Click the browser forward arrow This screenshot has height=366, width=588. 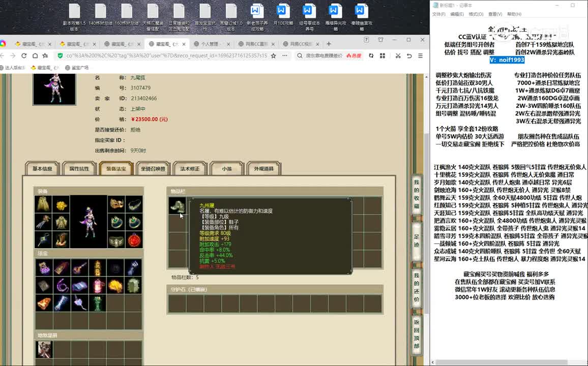point(13,55)
